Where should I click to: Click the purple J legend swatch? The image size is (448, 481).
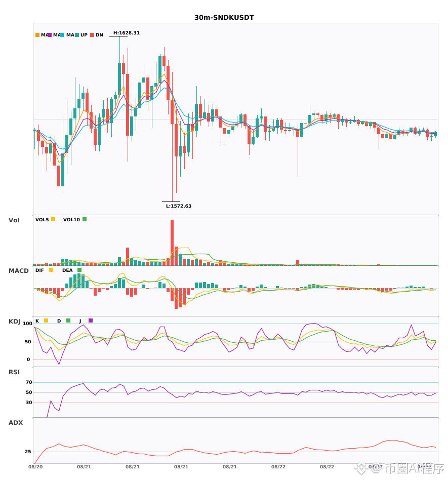tap(91, 320)
